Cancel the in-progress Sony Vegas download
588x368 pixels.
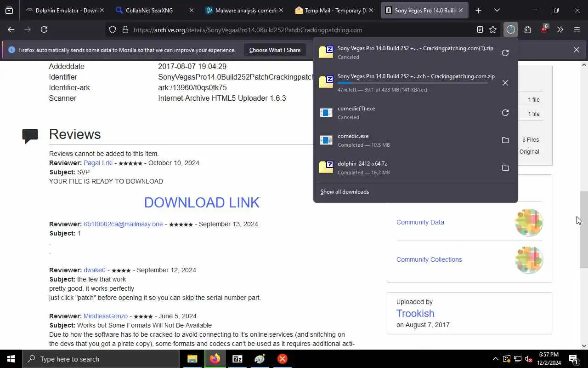(505, 83)
